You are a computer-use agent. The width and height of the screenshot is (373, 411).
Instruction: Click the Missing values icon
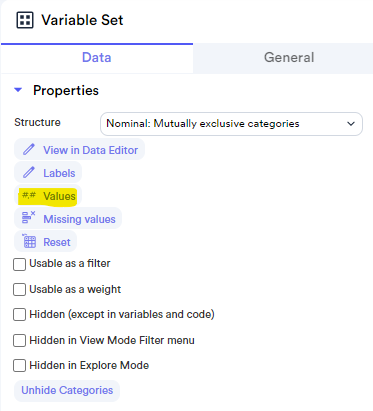click(x=28, y=217)
